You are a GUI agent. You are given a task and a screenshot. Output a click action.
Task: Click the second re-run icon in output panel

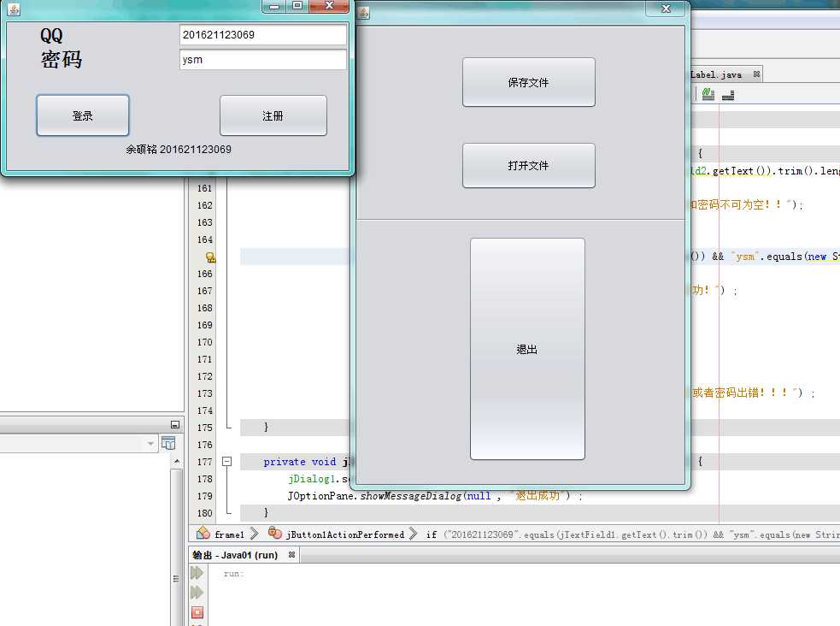(x=197, y=593)
